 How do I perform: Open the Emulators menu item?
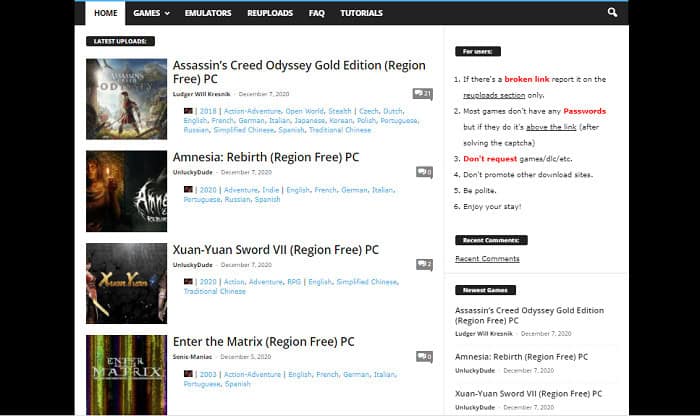pos(208,13)
